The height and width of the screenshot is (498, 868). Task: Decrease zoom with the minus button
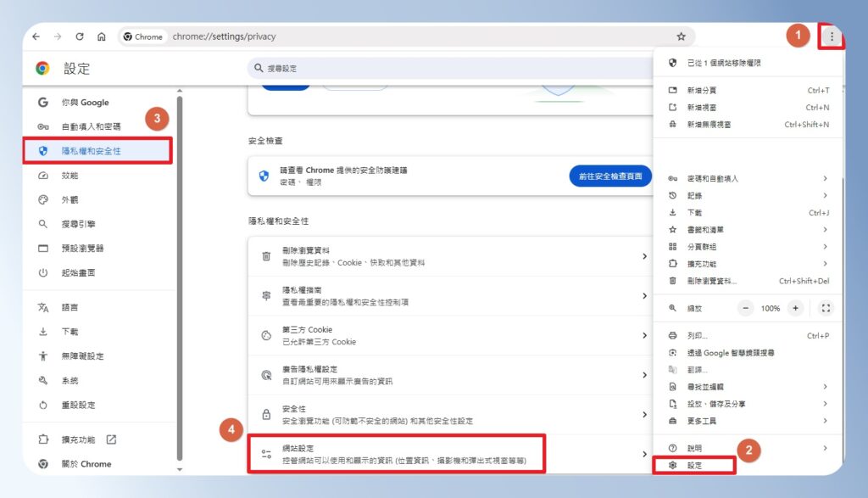click(x=746, y=309)
